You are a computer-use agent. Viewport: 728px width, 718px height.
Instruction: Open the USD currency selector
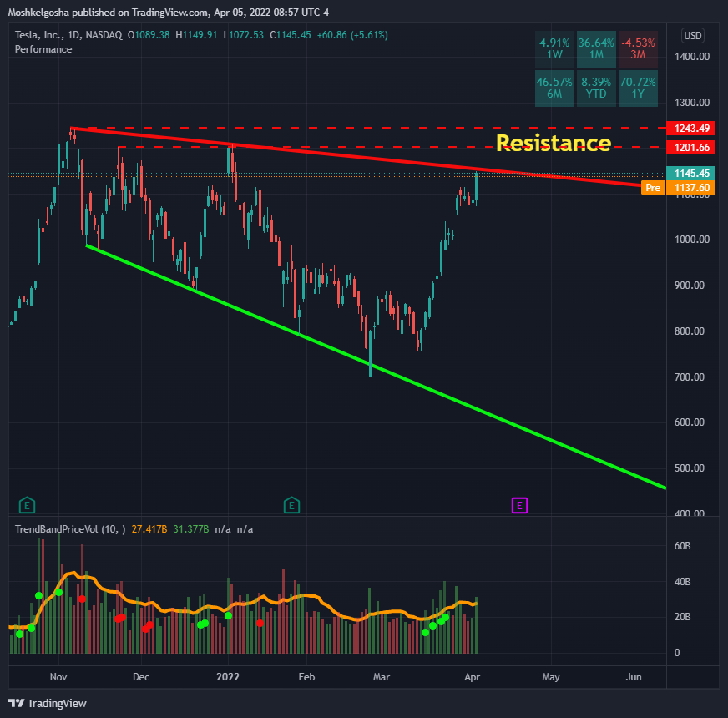pyautogui.click(x=693, y=36)
